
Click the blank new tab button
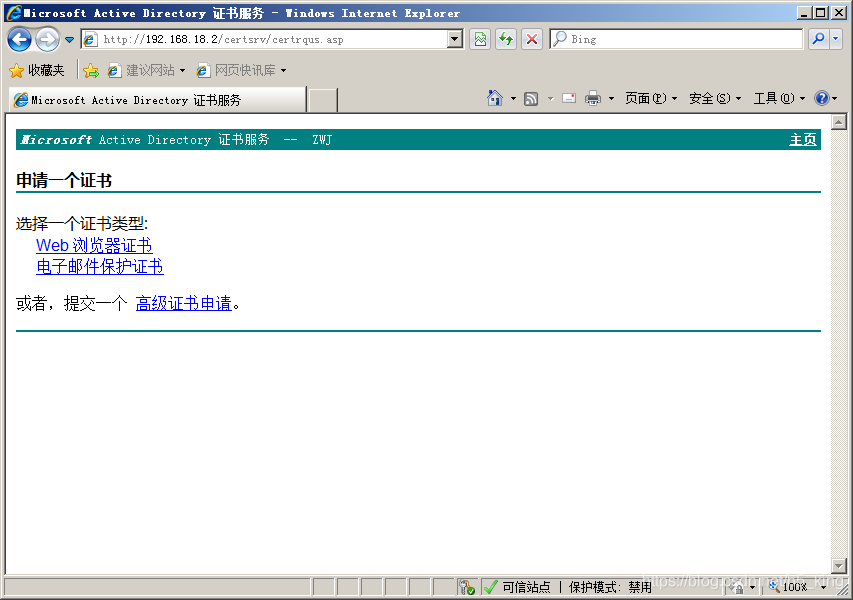323,101
